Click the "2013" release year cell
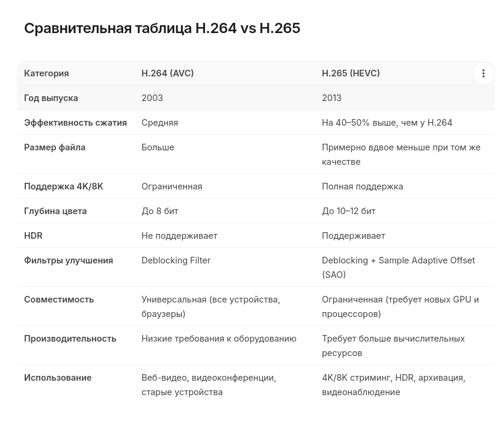This screenshot has height=421, width=504. [x=331, y=98]
